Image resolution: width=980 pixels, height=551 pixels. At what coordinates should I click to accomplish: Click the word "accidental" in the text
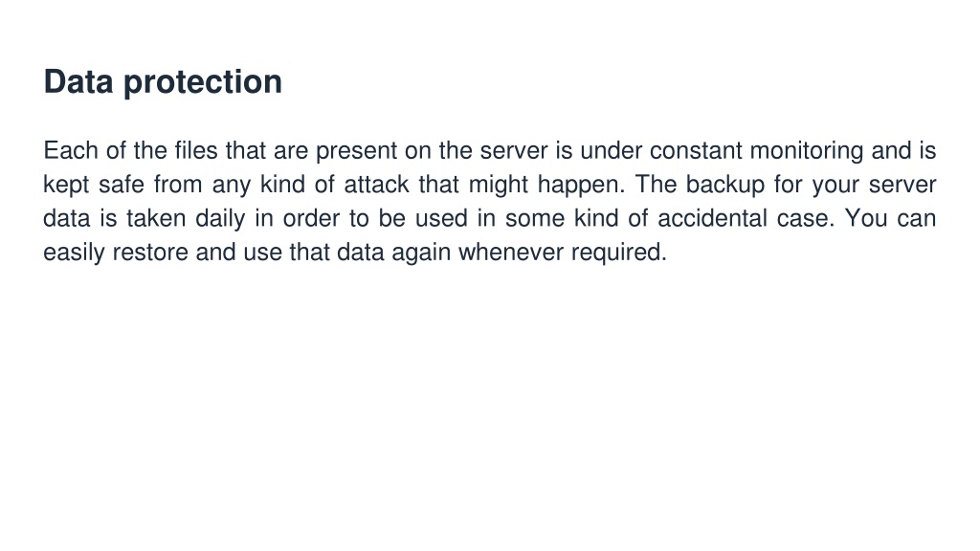(x=712, y=218)
